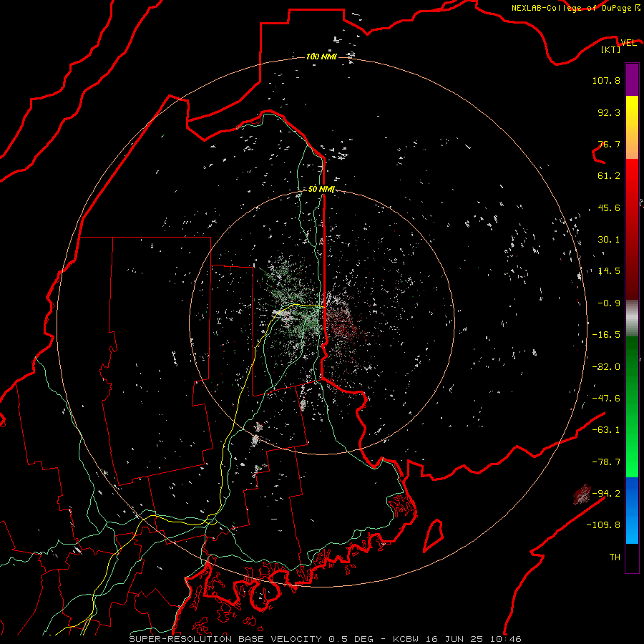
Task: Click the VEL legend title
Action: click(x=628, y=43)
